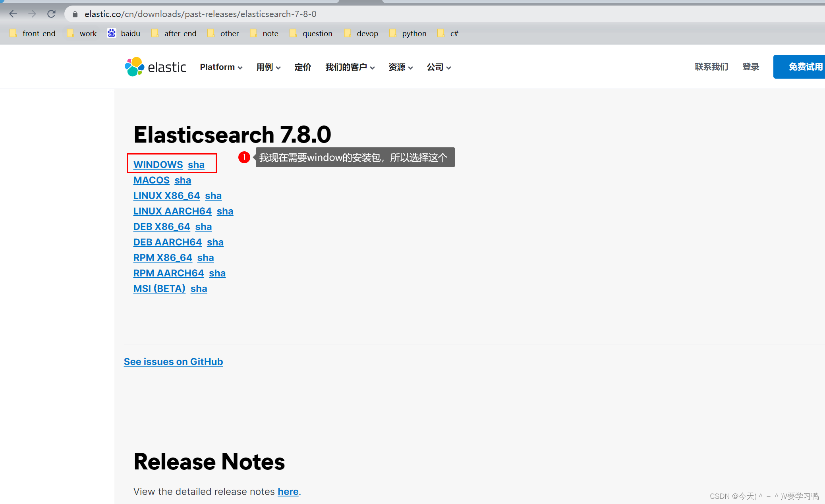
Task: Click the forward navigation arrow
Action: click(x=32, y=14)
